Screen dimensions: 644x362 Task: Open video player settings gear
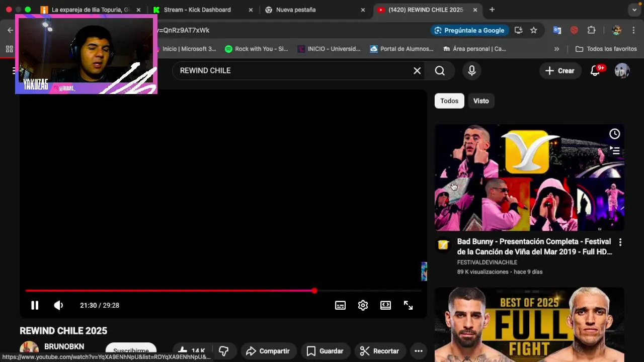[363, 305]
